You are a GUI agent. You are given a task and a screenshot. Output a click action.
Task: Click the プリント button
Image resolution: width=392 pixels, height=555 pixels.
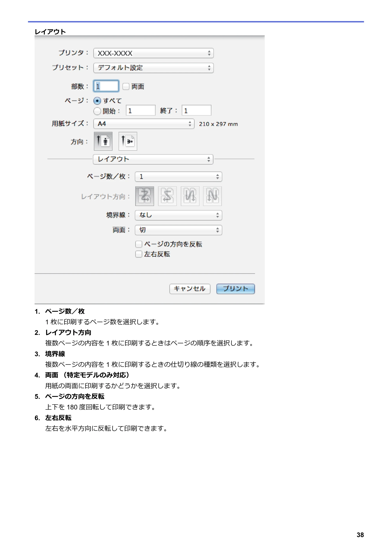(x=235, y=289)
